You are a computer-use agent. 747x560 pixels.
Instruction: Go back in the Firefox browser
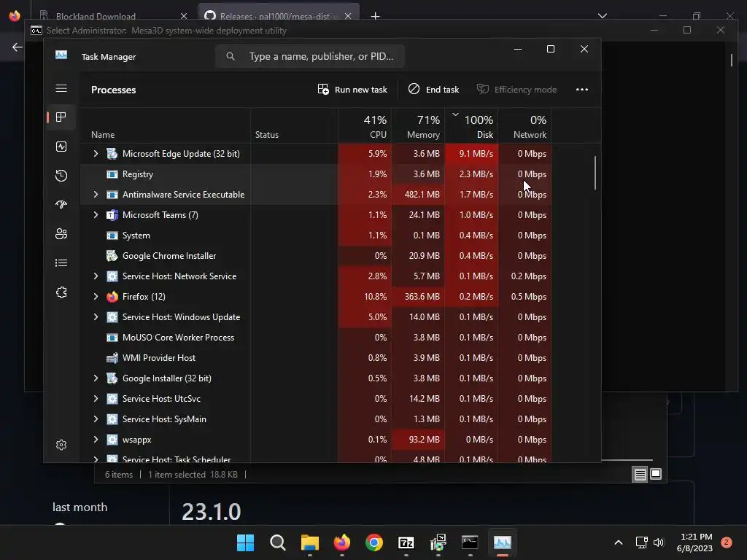tap(18, 47)
